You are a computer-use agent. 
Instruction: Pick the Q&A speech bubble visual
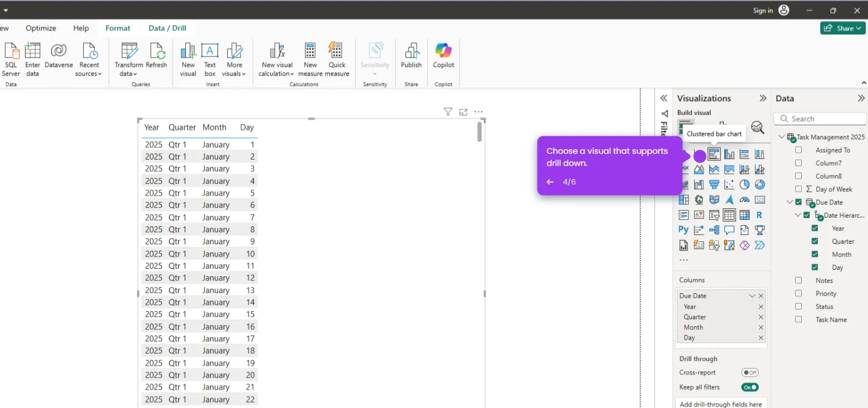729,230
